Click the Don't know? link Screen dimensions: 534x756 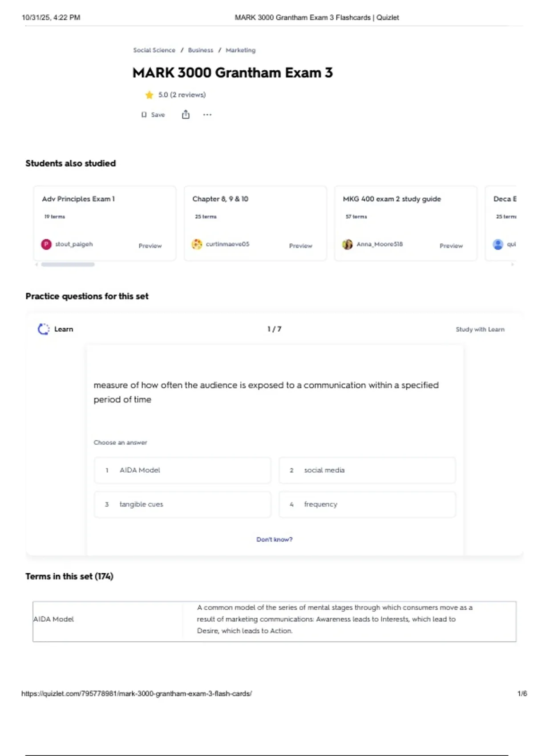275,539
